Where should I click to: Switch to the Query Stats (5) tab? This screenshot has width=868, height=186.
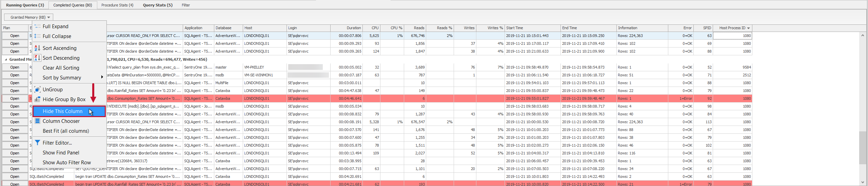[x=157, y=5]
